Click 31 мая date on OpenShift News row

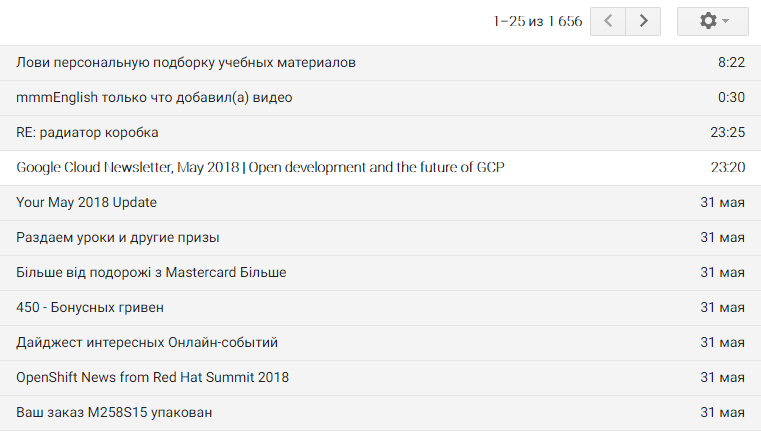(722, 377)
